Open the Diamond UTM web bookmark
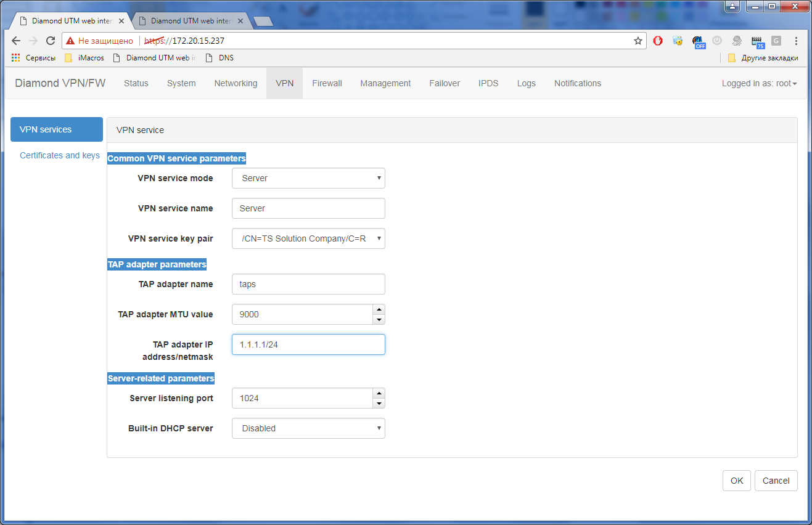 click(x=154, y=58)
